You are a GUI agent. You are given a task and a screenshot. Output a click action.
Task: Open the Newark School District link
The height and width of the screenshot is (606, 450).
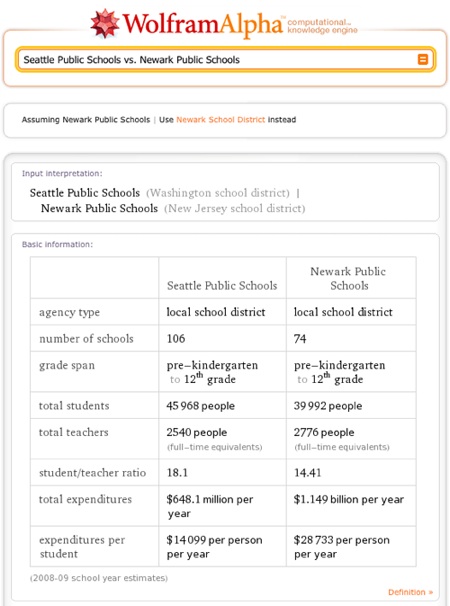pyautogui.click(x=221, y=119)
